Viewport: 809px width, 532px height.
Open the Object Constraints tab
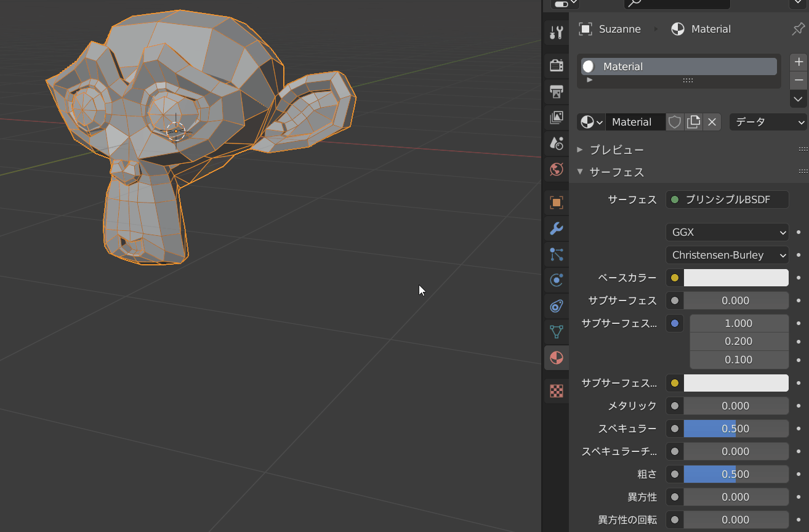click(557, 306)
